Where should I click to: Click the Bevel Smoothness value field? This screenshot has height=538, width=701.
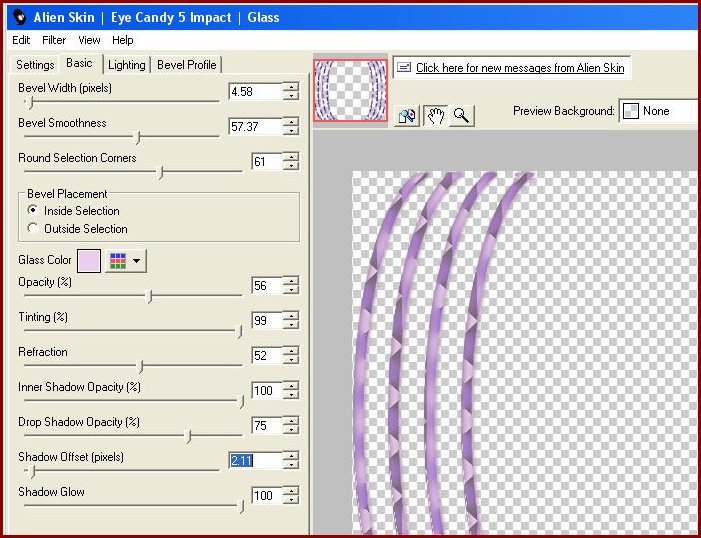coord(256,127)
